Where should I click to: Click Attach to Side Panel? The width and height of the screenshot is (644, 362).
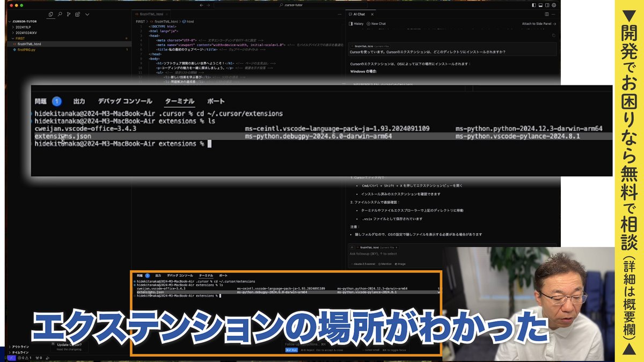click(539, 24)
